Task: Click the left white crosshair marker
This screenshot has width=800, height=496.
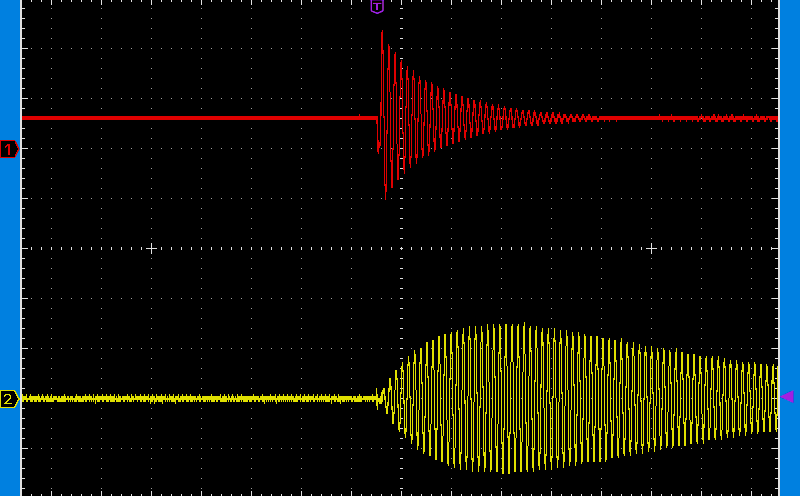Action: pyautogui.click(x=151, y=248)
